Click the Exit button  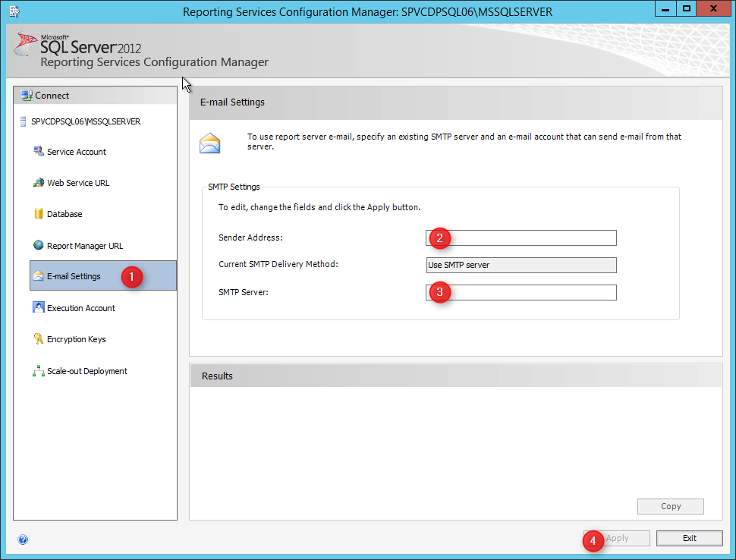(689, 538)
